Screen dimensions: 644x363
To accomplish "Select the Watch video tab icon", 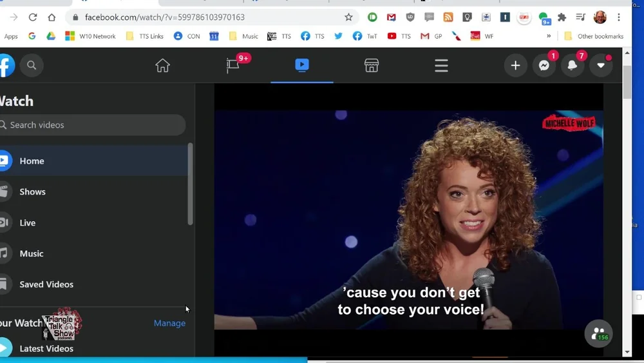I will tap(302, 65).
